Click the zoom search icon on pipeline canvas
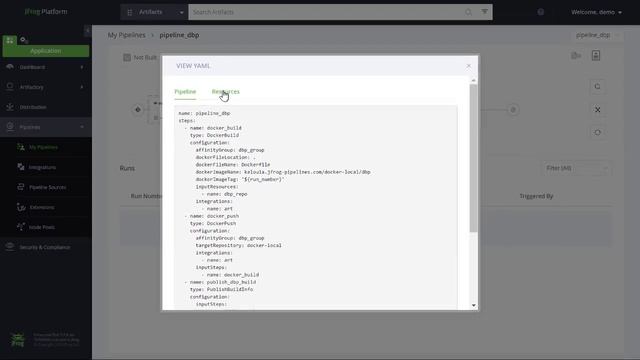Viewport: 640px width, 360px height. pos(598,87)
